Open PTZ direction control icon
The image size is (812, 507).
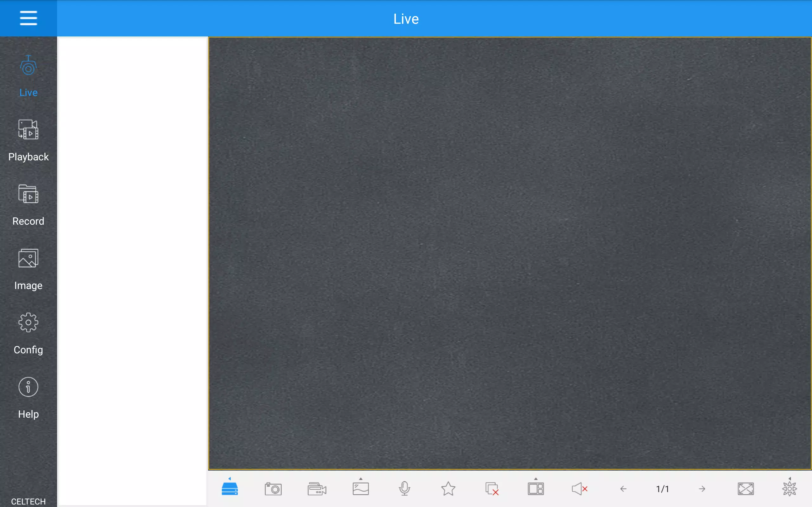coord(789,488)
